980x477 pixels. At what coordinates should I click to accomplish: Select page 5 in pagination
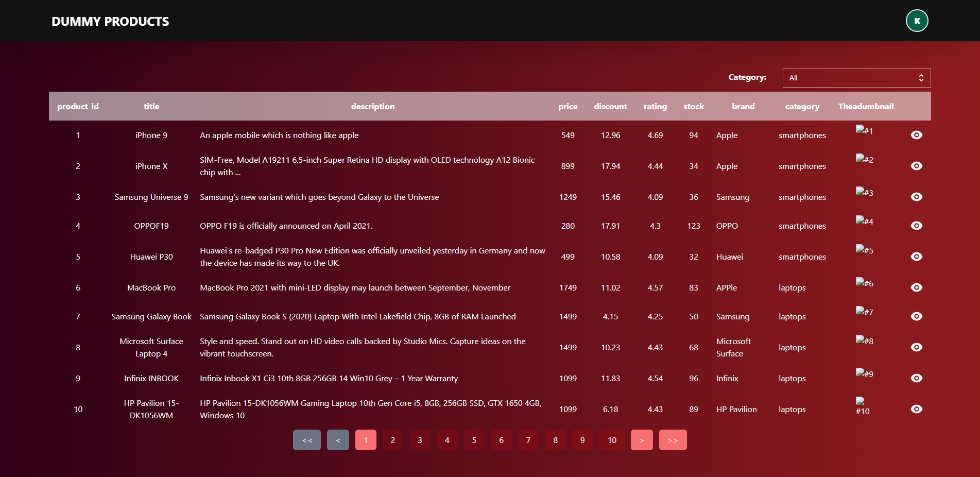(474, 440)
